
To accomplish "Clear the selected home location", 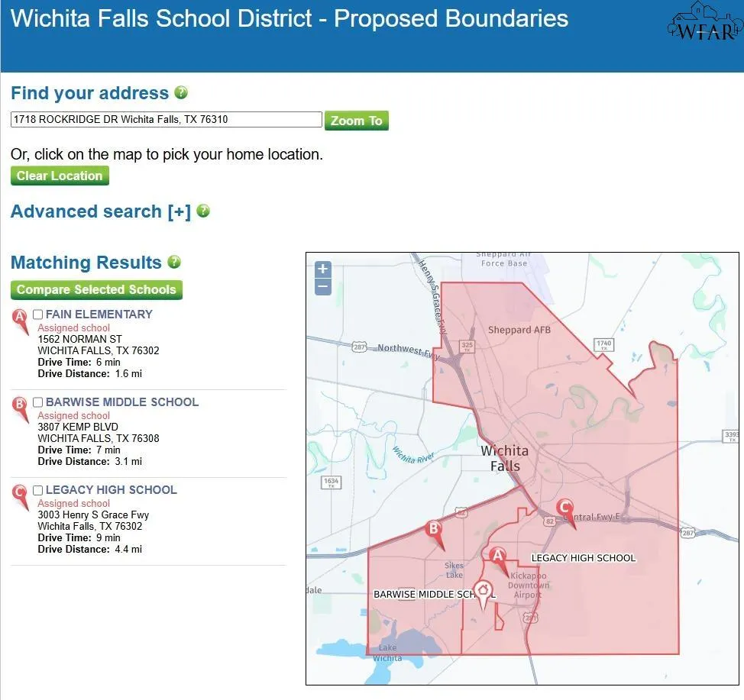I will click(60, 176).
